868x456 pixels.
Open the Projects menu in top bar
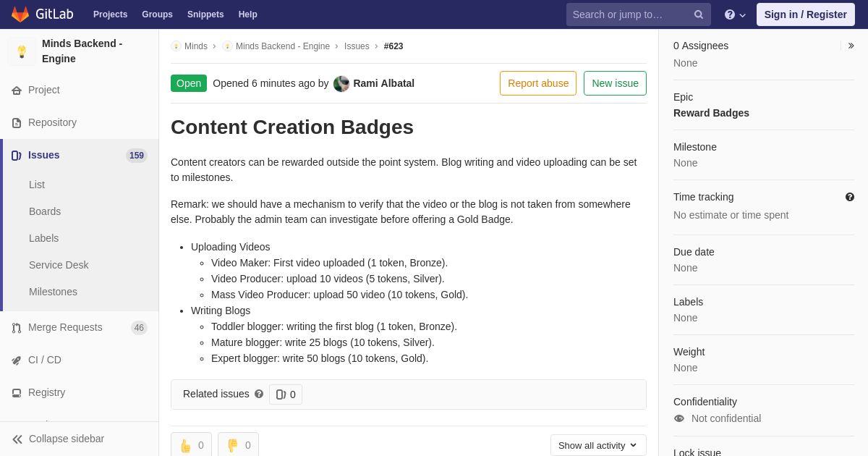coord(110,14)
